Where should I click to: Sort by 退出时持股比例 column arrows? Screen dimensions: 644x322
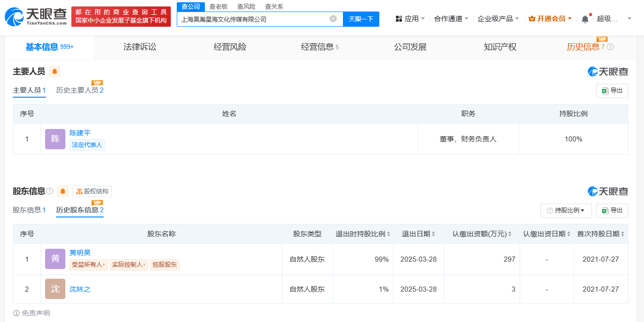(x=389, y=234)
